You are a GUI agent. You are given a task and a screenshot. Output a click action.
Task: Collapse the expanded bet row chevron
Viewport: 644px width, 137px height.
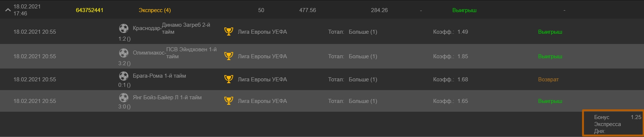point(8,10)
